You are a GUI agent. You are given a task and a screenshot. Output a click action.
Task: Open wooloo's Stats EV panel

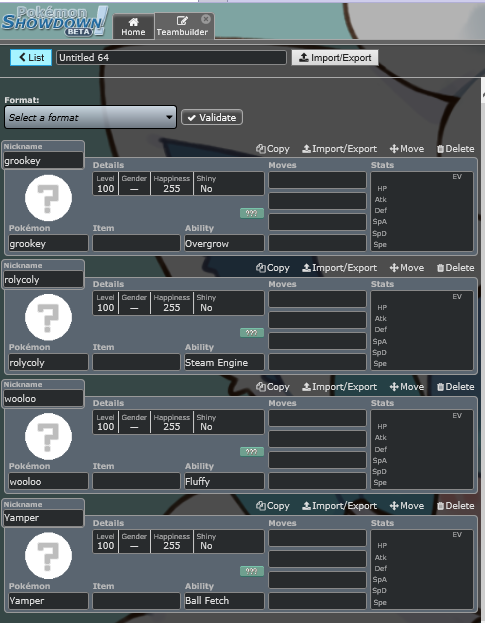422,449
